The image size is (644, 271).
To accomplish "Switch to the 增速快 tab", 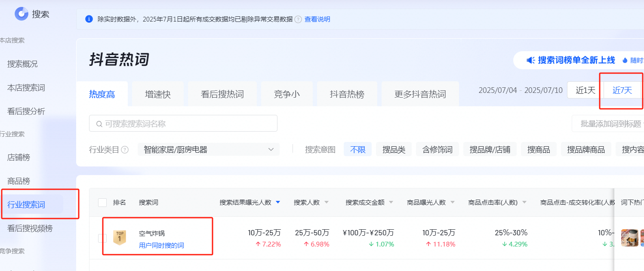I will (158, 94).
